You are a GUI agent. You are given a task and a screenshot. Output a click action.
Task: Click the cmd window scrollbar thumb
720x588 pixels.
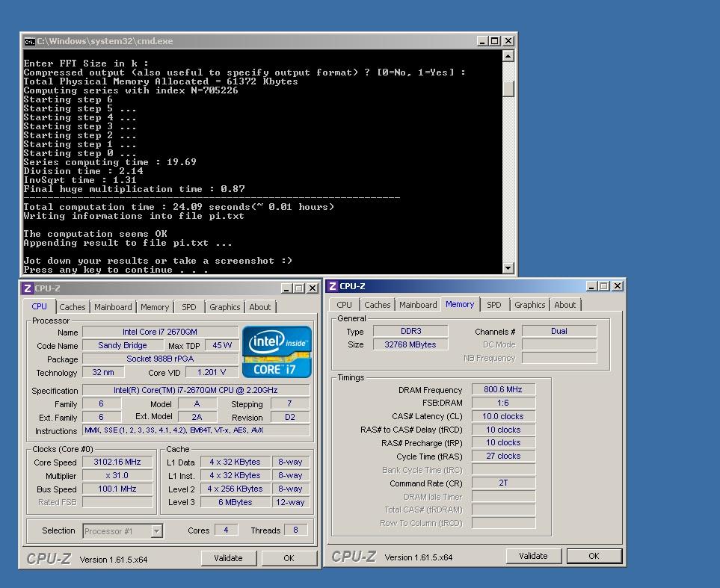(x=508, y=89)
